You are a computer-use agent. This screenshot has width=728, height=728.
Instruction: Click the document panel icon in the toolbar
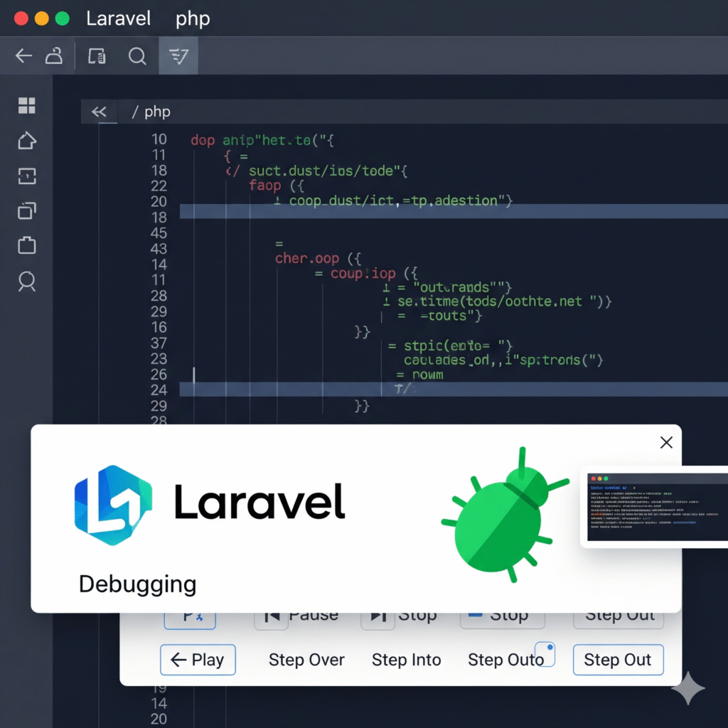click(97, 56)
